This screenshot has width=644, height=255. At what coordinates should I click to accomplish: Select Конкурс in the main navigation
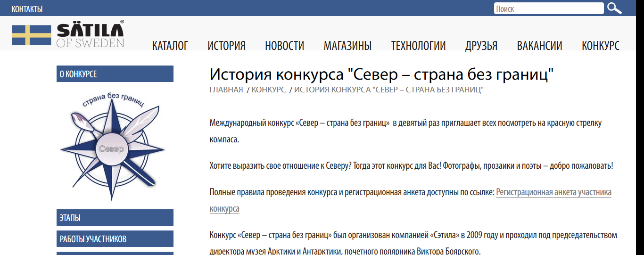pos(601,46)
